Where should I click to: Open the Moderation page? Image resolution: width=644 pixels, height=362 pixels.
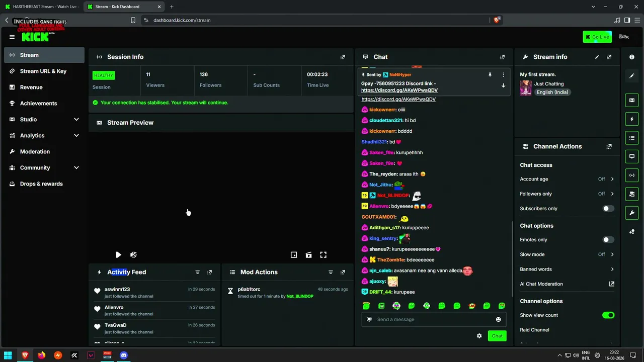point(44,151)
